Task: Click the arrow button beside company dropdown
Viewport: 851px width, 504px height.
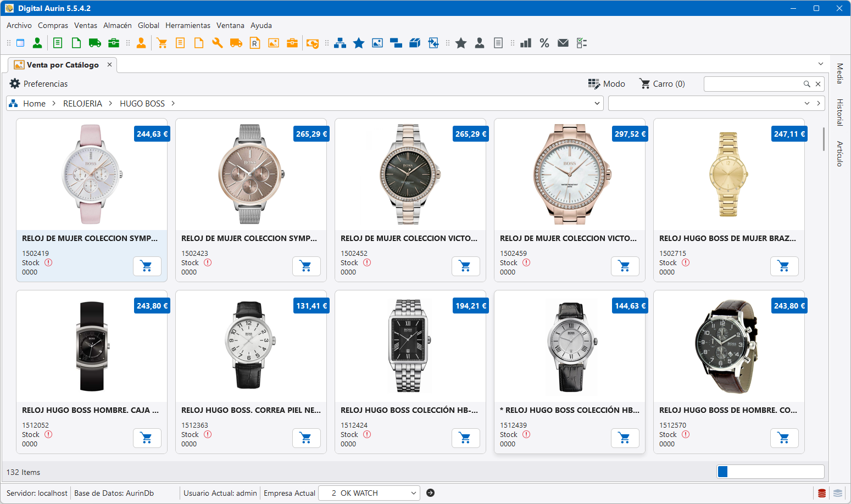Action: pyautogui.click(x=431, y=493)
